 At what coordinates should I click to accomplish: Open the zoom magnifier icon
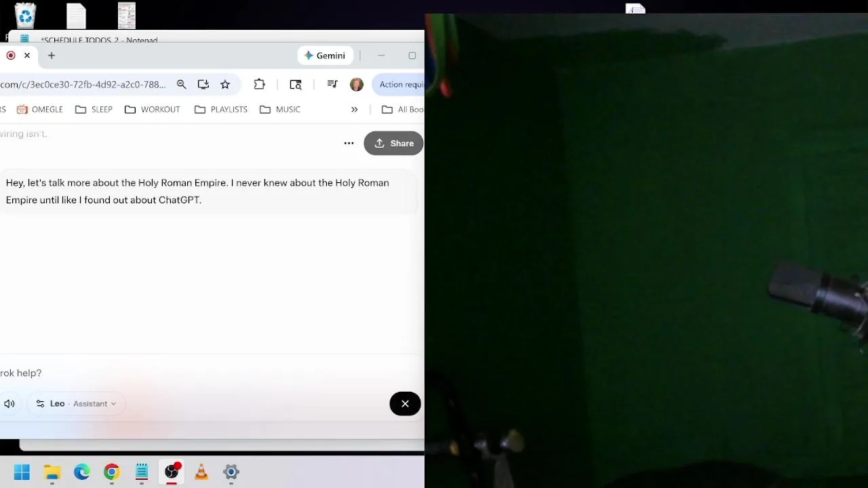182,84
